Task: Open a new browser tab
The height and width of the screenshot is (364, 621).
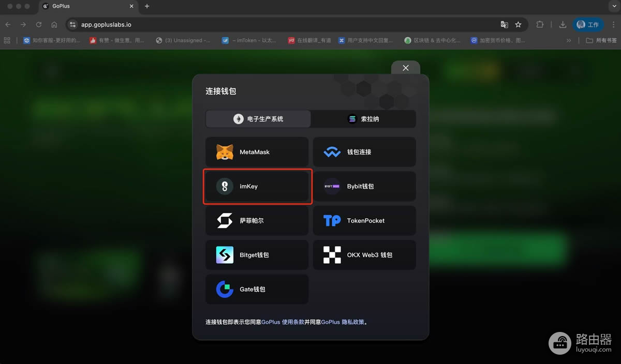Action: 147,6
